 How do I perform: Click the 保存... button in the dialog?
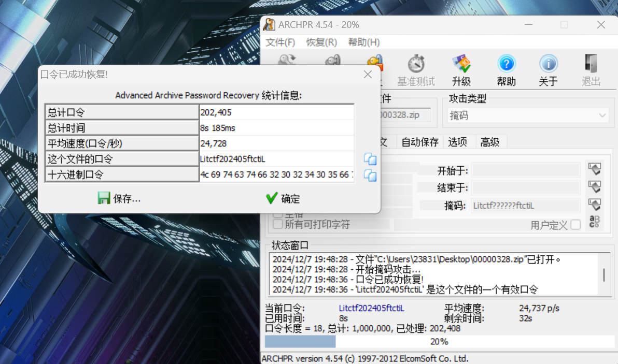[x=119, y=198]
